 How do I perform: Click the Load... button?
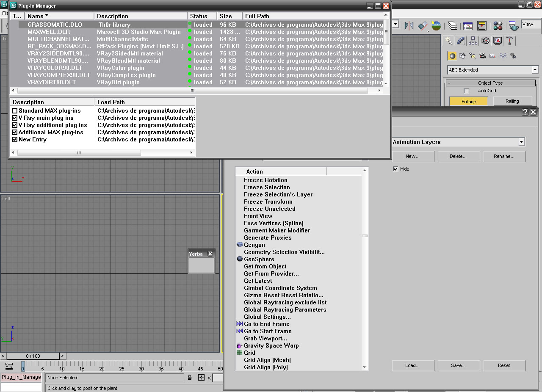pyautogui.click(x=413, y=365)
